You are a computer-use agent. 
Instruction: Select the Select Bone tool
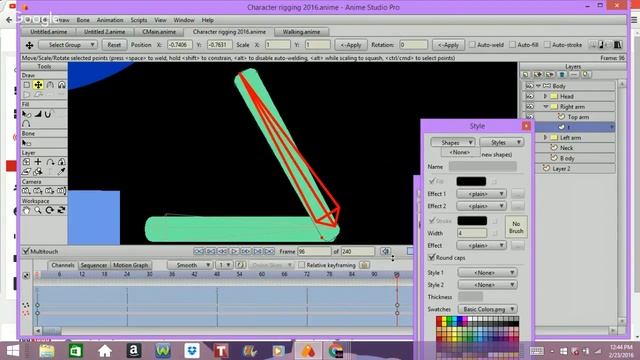tap(27, 143)
